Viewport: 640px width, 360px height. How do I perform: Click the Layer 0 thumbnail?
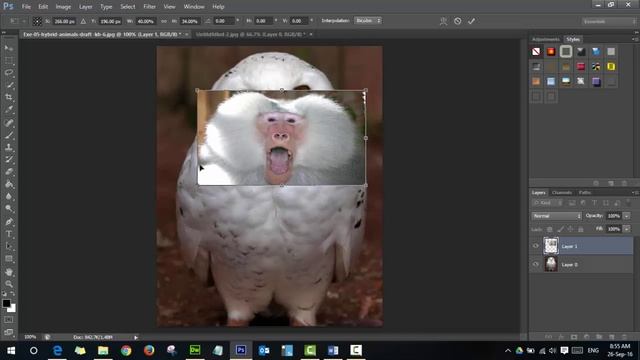point(551,264)
